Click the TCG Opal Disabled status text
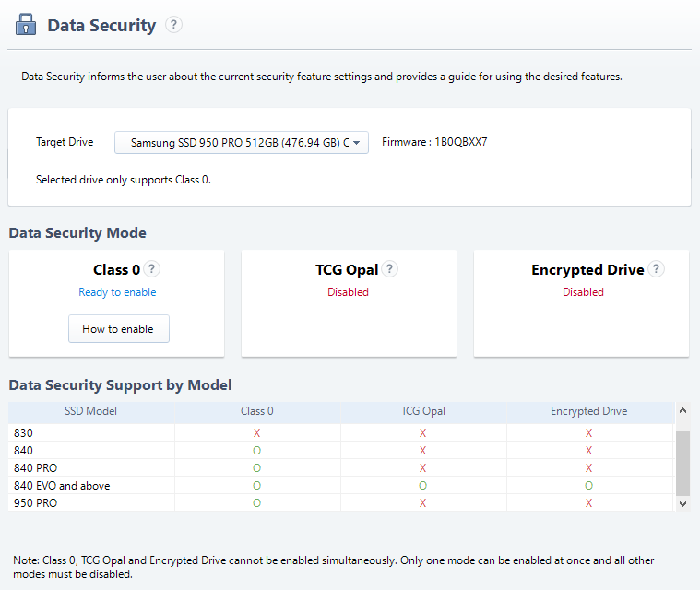This screenshot has width=700, height=590. point(348,292)
